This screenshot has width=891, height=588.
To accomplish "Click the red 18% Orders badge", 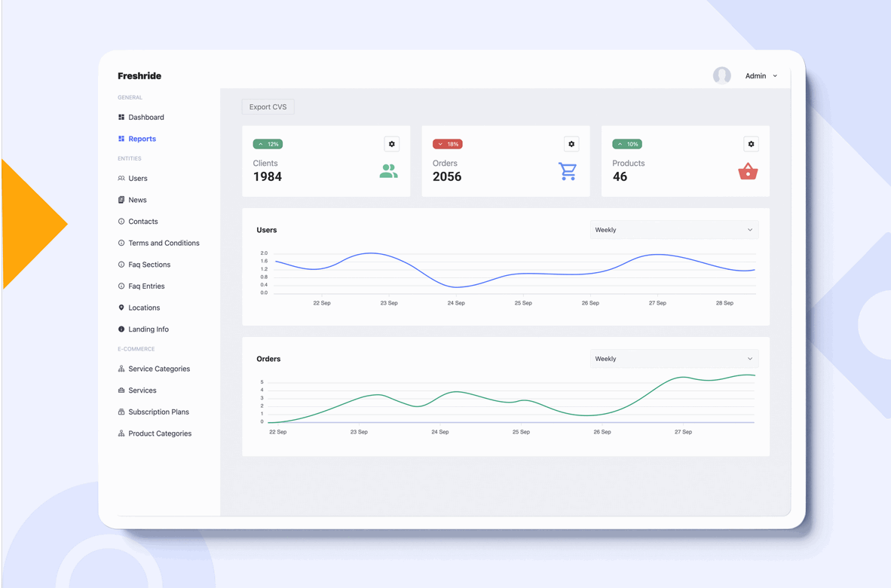I will pos(447,144).
